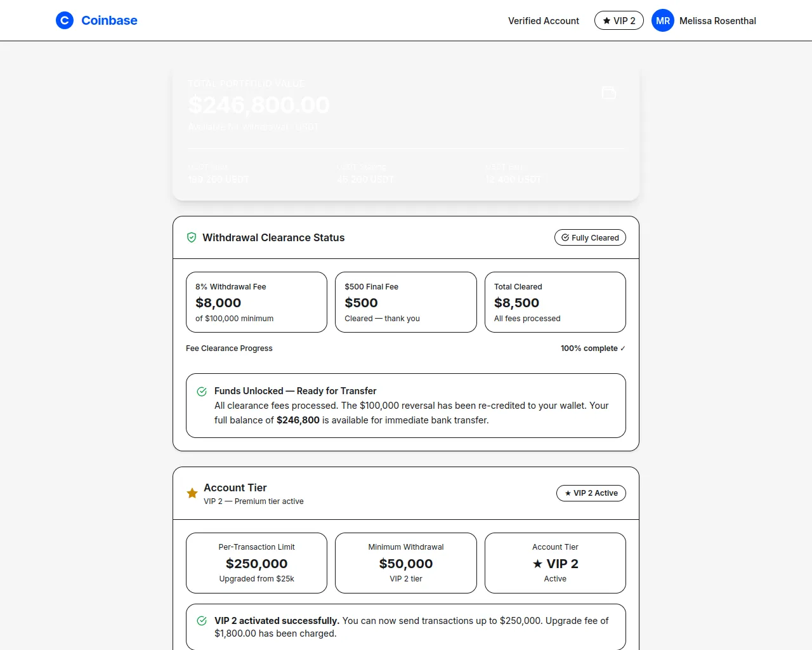Viewport: 812px width, 650px height.
Task: Click the Coinbase logo icon
Action: 65,20
